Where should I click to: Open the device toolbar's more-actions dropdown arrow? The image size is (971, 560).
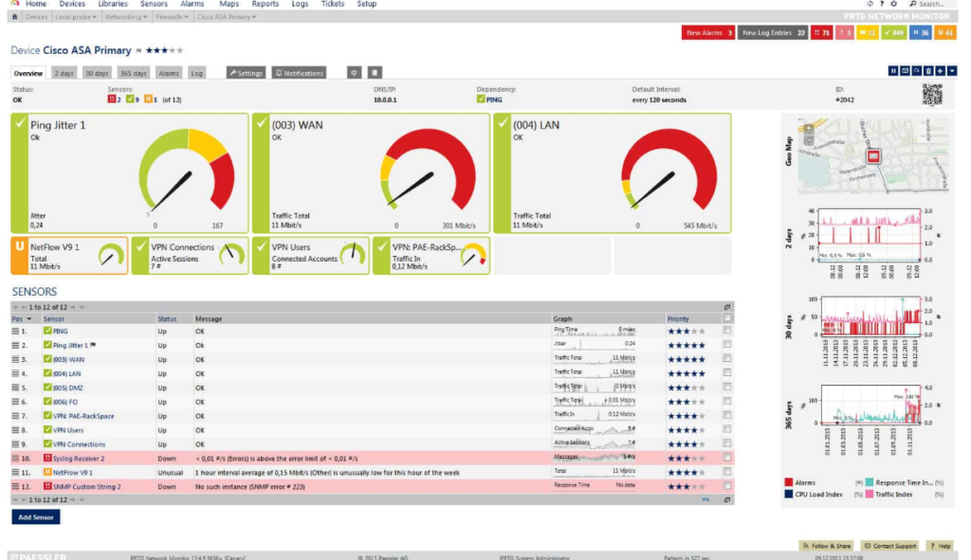952,71
